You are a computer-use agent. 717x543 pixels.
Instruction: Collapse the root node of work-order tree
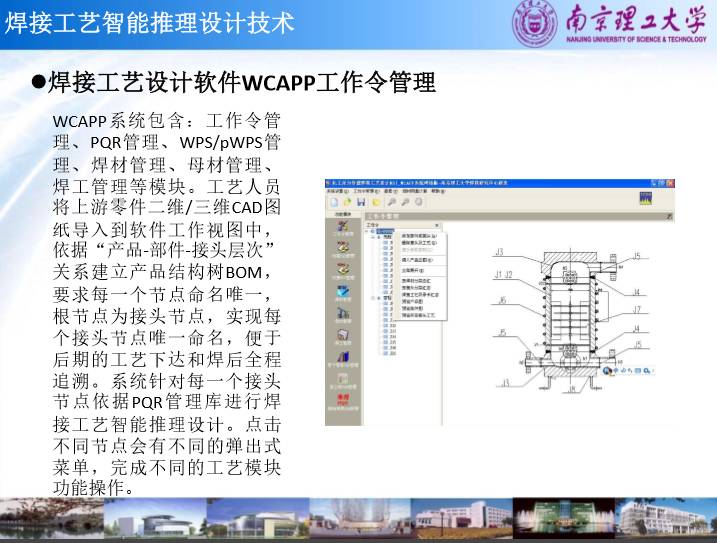click(x=367, y=231)
